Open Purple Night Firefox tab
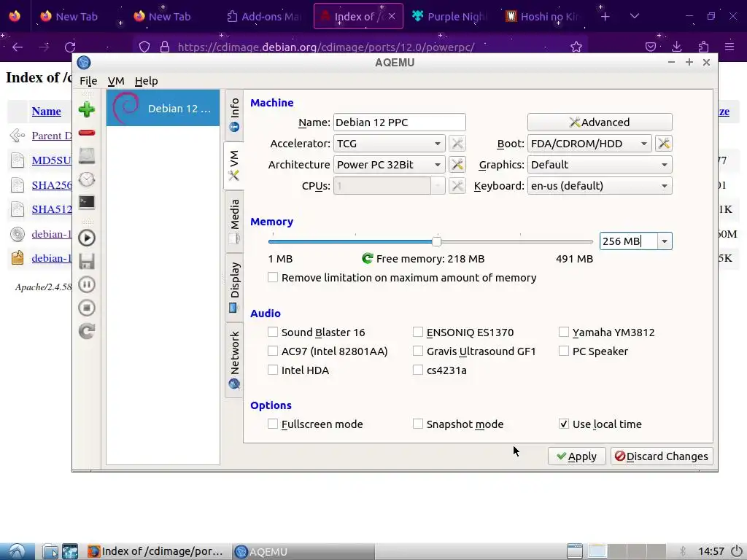This screenshot has width=747, height=560. [x=450, y=17]
